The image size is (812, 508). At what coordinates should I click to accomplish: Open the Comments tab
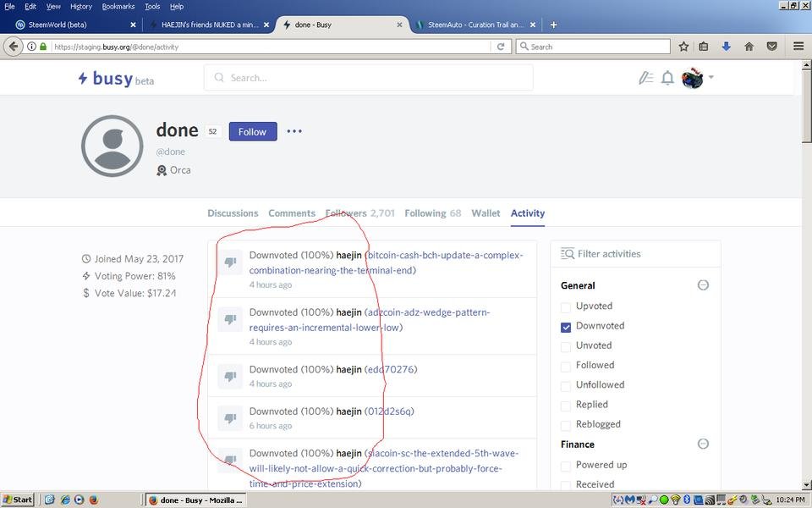click(292, 213)
